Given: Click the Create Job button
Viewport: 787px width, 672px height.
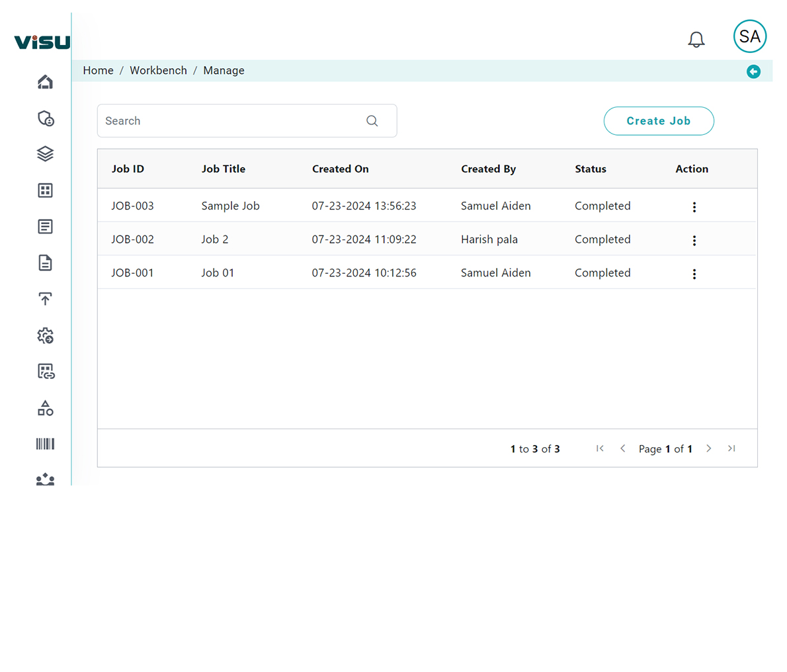Looking at the screenshot, I should pyautogui.click(x=658, y=121).
